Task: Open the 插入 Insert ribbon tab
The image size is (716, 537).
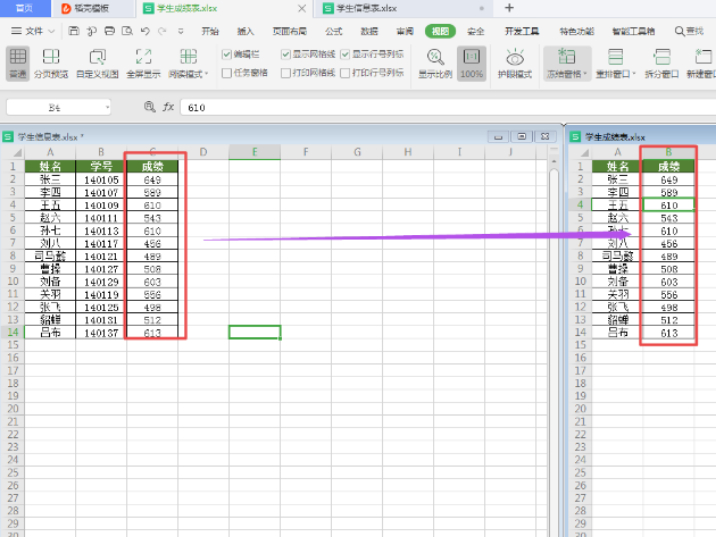Action: (x=246, y=31)
